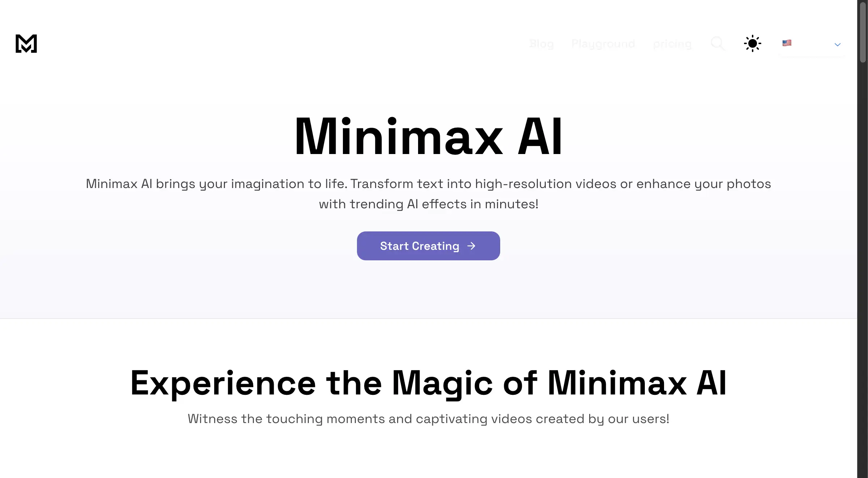Click the arrow icon on Start Creating button
The height and width of the screenshot is (478, 868).
(x=471, y=246)
